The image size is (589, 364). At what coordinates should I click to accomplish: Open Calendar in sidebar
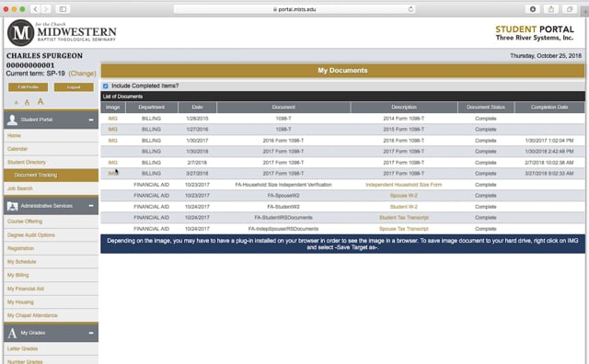17,149
